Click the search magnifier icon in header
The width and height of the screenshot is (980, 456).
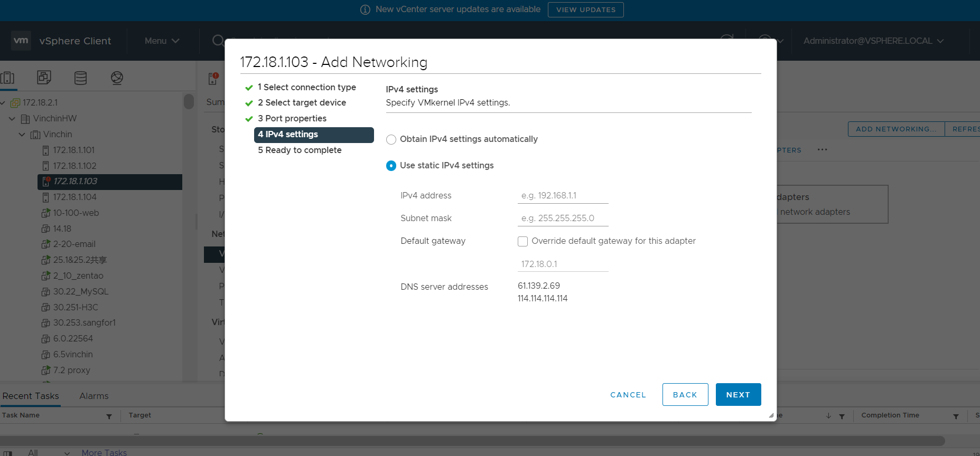[218, 41]
